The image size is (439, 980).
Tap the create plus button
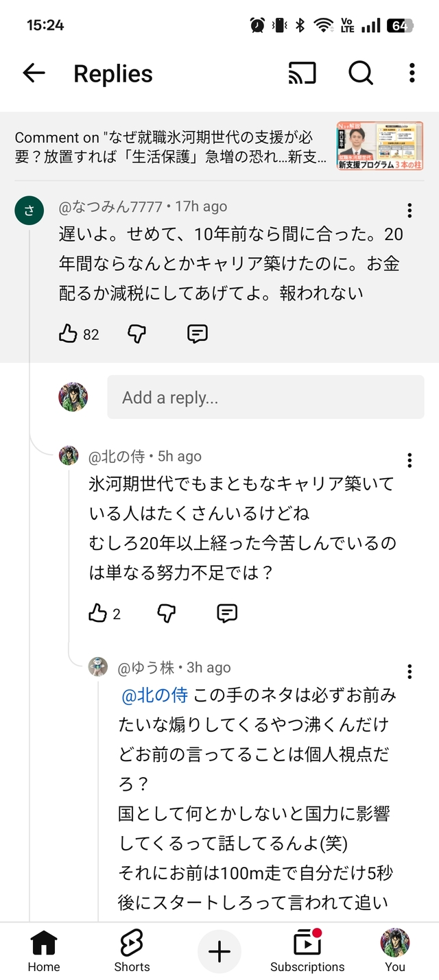(x=219, y=952)
